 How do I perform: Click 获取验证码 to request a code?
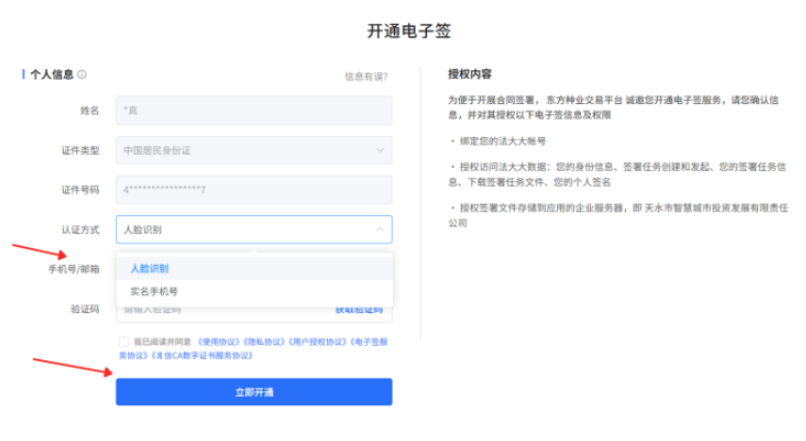(x=358, y=310)
